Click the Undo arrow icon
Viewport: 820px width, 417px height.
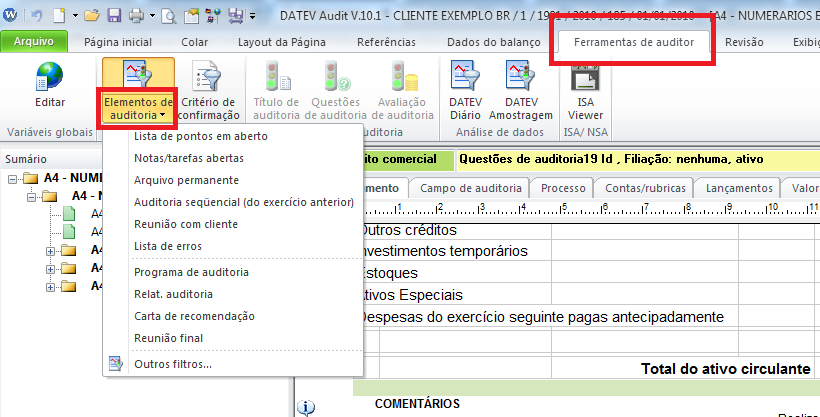[x=37, y=16]
